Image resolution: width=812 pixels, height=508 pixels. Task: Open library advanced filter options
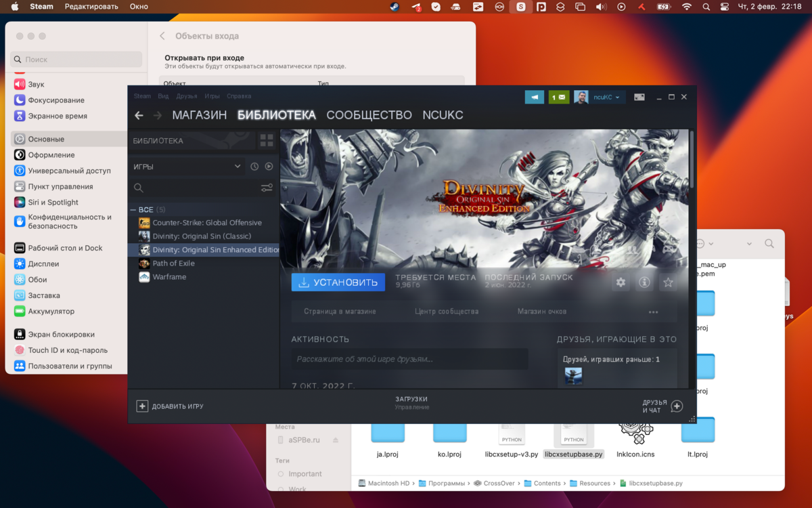tap(267, 188)
